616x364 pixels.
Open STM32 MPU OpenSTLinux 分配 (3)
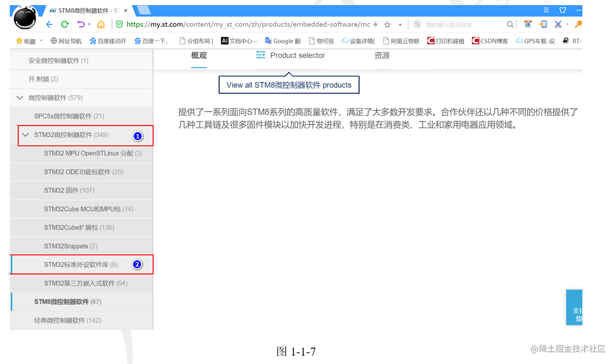tap(82, 154)
